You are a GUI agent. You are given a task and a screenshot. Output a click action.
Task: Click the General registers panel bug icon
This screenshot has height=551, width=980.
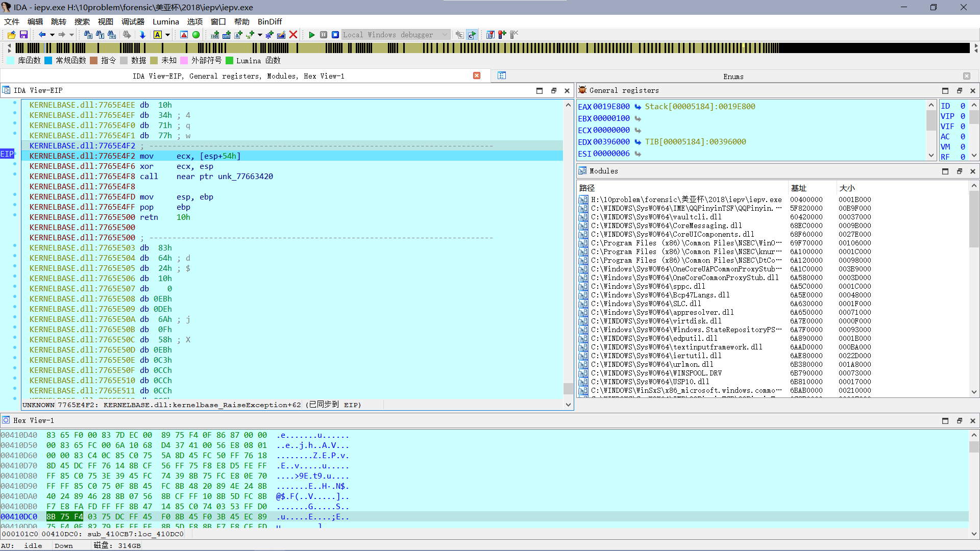pyautogui.click(x=582, y=90)
